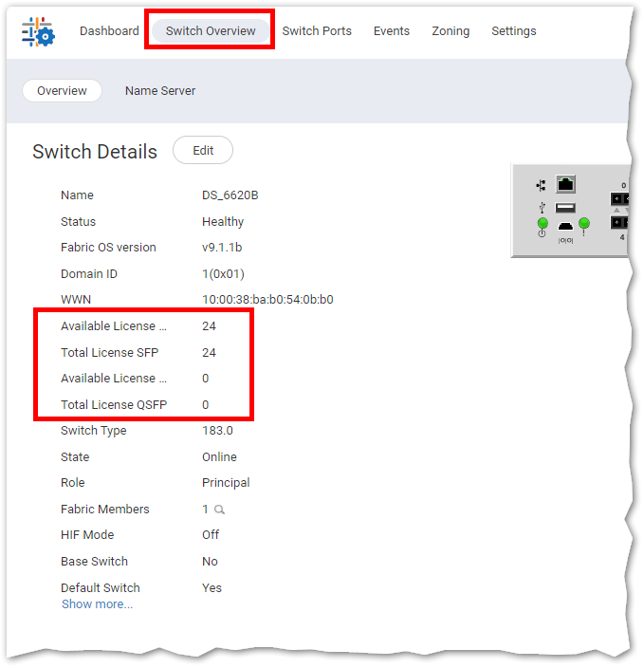This screenshot has width=644, height=668.
Task: Click the green power status LED
Action: click(x=543, y=224)
